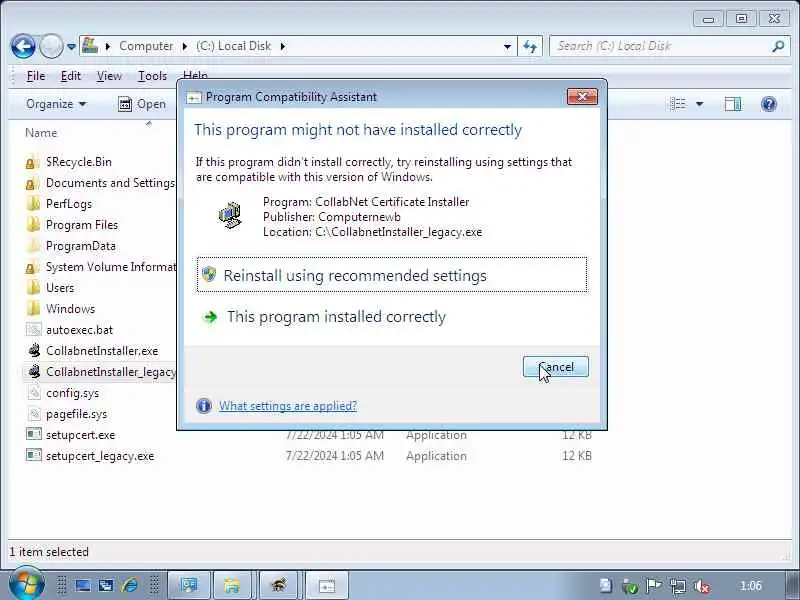Click the blue Help icon
The width and height of the screenshot is (800, 600).
(x=768, y=104)
